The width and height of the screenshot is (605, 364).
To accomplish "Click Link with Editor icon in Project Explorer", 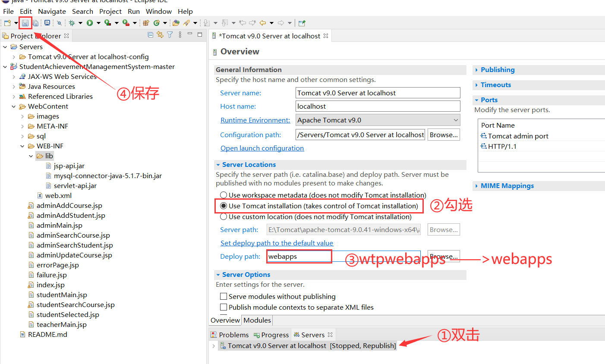I will click(160, 35).
